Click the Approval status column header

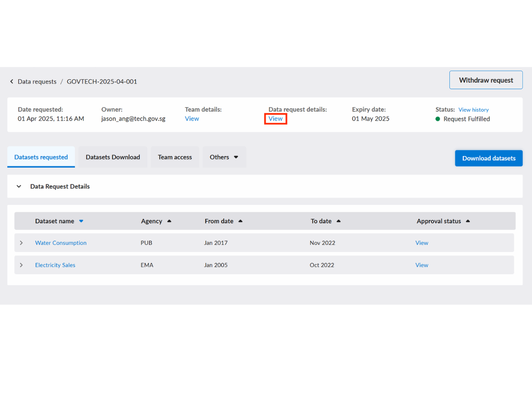coord(439,221)
